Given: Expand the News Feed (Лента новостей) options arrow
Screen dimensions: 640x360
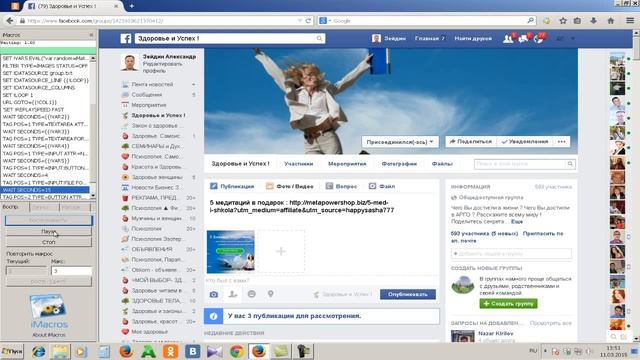Looking at the screenshot, I should coord(193,84).
